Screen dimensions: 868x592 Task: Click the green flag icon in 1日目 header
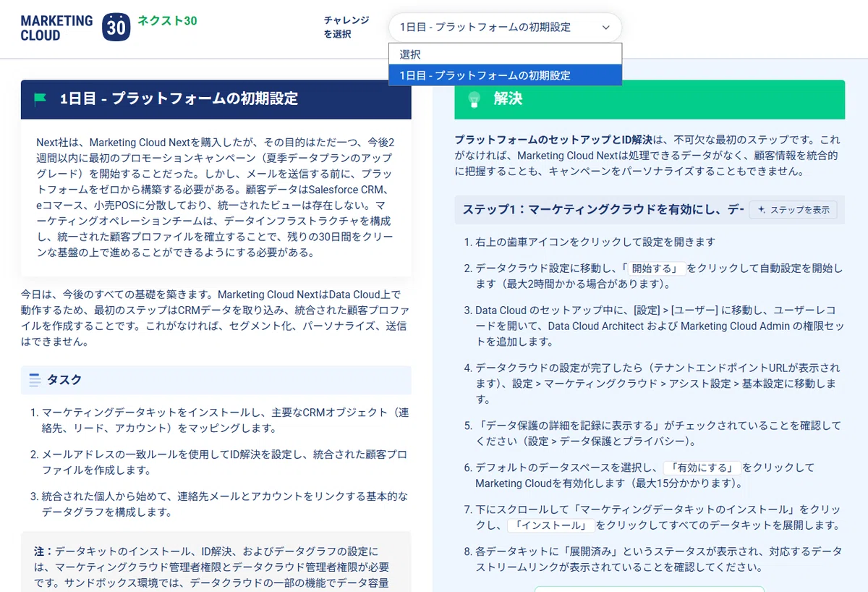coord(41,99)
